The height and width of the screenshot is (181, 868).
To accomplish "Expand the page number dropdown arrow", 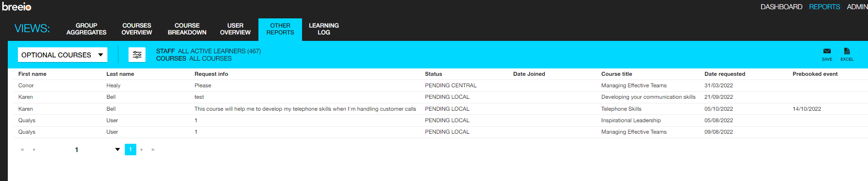I will coord(118,149).
